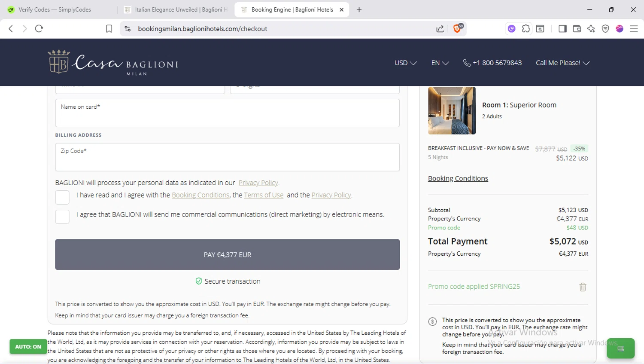This screenshot has width=644, height=364.
Task: Toggle the browser sidebar panel icon
Action: pyautogui.click(x=562, y=29)
